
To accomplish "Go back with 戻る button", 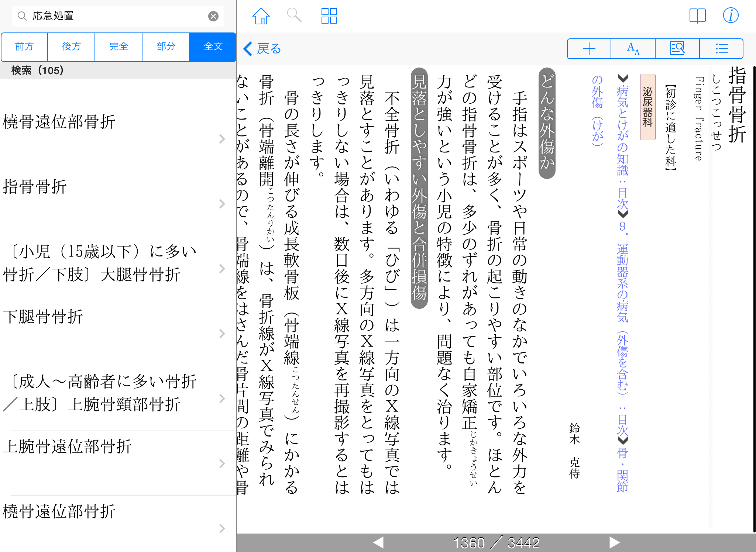I will [263, 49].
